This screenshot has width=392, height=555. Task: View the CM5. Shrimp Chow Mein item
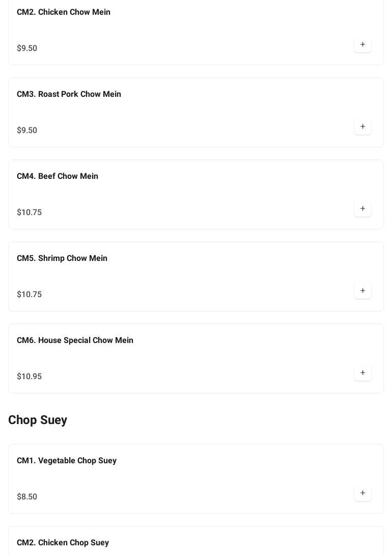point(62,258)
